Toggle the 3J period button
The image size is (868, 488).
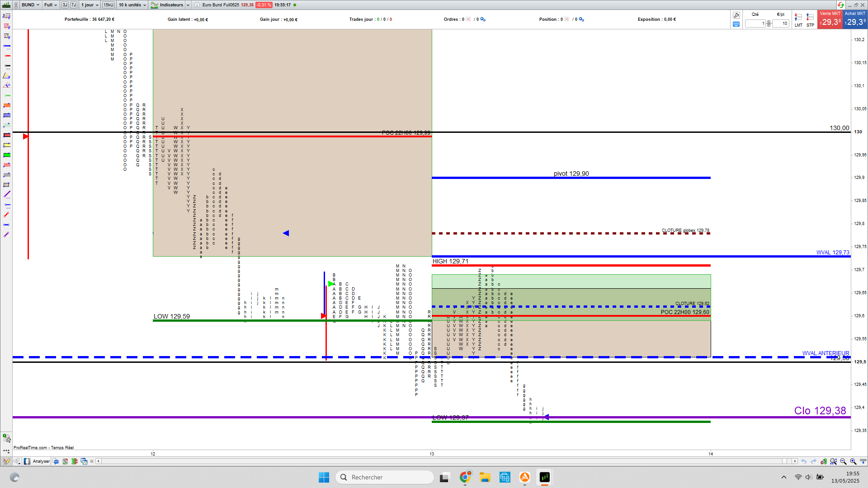[x=65, y=5]
